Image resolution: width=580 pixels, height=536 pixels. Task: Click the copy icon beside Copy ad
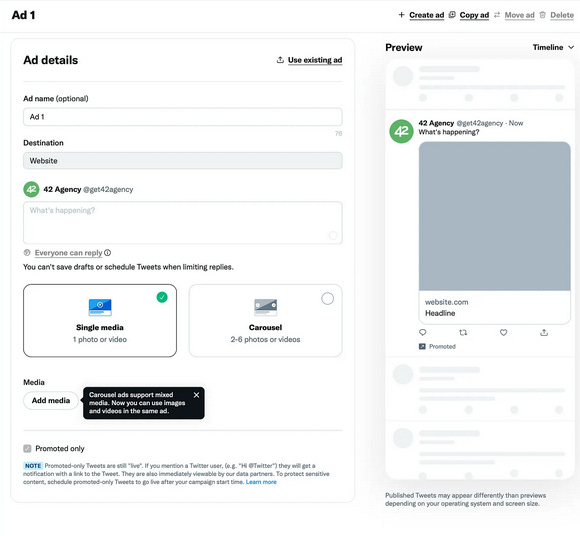452,15
